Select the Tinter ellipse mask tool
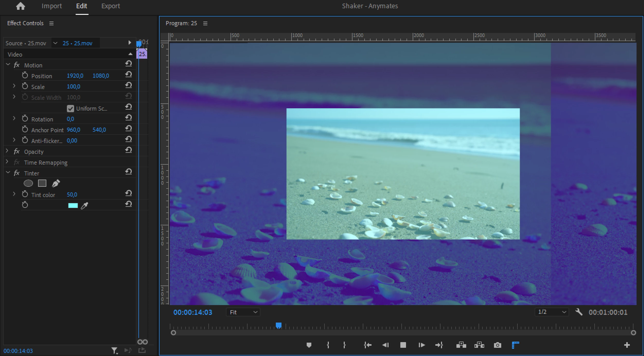 coord(28,183)
